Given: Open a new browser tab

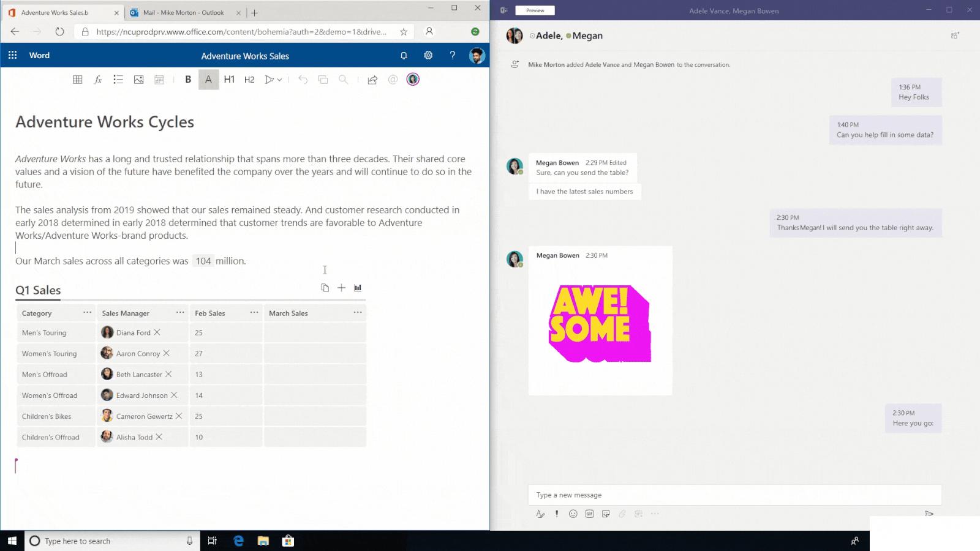Looking at the screenshot, I should tap(254, 12).
